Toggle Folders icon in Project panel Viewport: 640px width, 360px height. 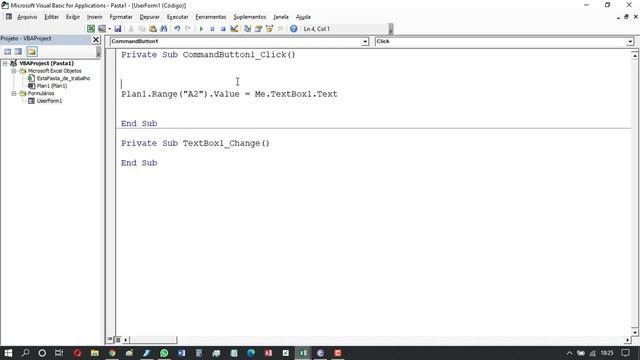coord(32,51)
